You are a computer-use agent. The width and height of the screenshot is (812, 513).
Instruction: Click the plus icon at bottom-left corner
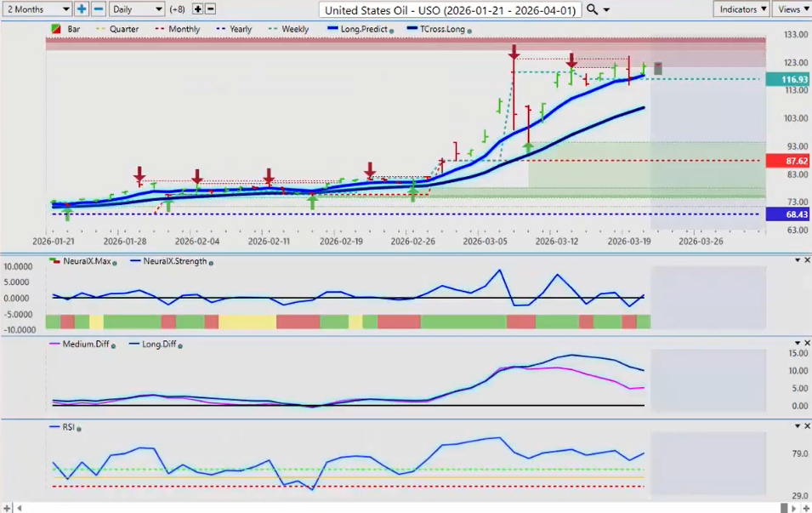7,509
